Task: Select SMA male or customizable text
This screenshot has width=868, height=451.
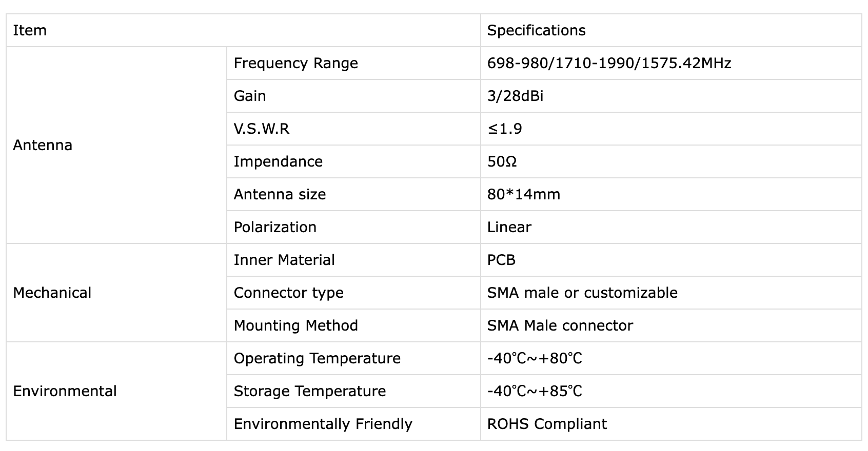Action: [582, 293]
